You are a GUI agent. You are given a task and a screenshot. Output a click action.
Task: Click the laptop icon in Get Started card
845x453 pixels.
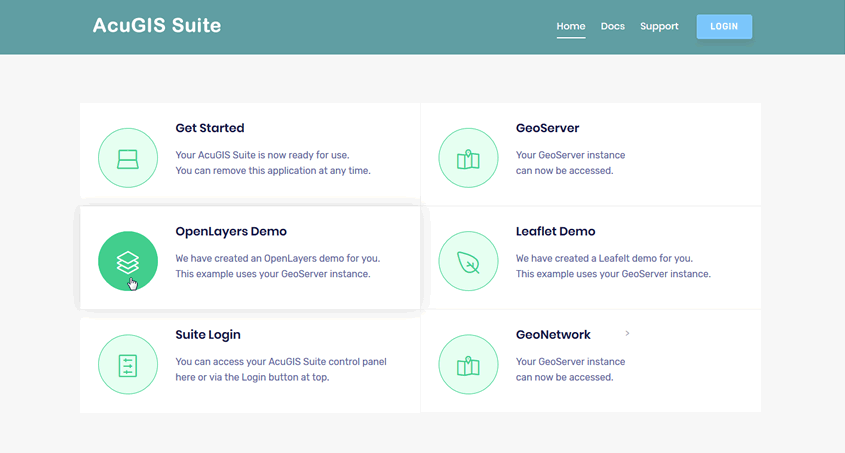point(128,158)
